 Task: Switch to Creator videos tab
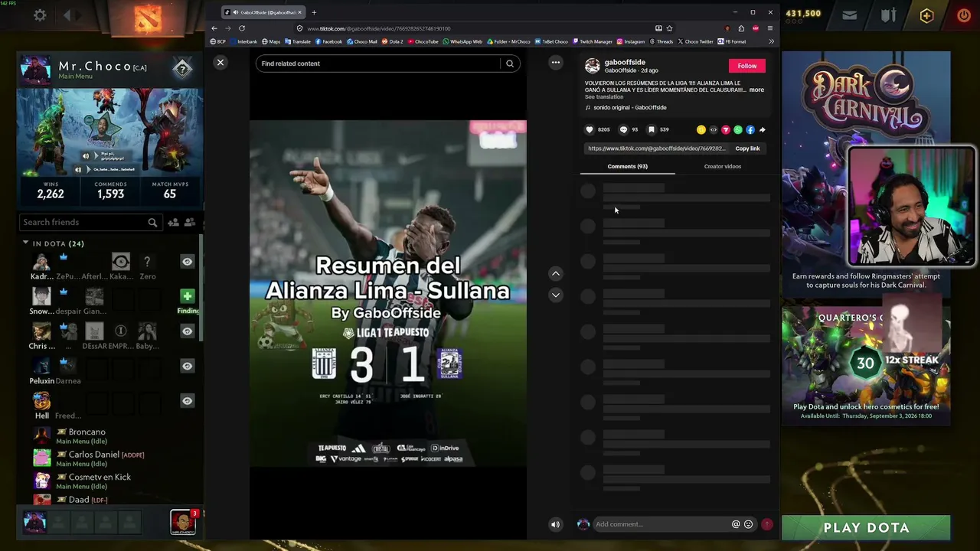coord(723,166)
